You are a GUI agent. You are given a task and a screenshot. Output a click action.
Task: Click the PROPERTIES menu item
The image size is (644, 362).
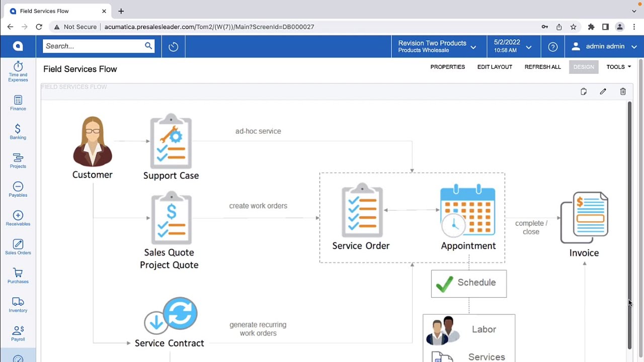pyautogui.click(x=448, y=67)
